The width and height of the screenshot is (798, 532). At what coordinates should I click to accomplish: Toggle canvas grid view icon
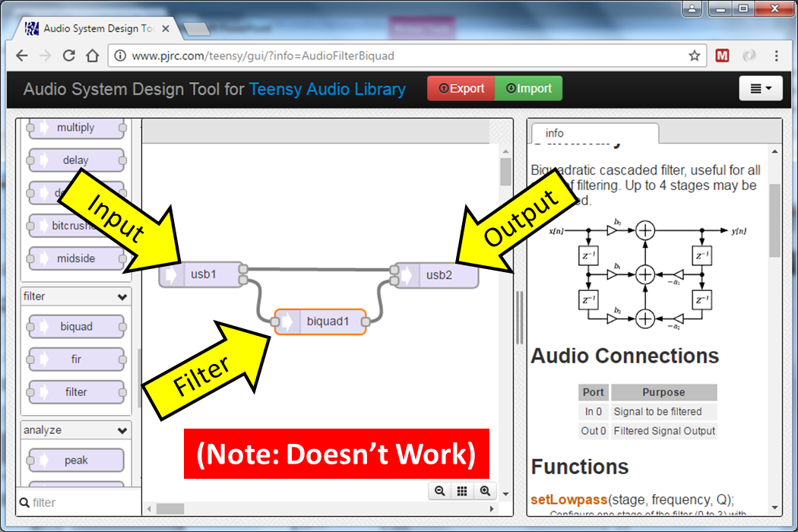(x=461, y=491)
